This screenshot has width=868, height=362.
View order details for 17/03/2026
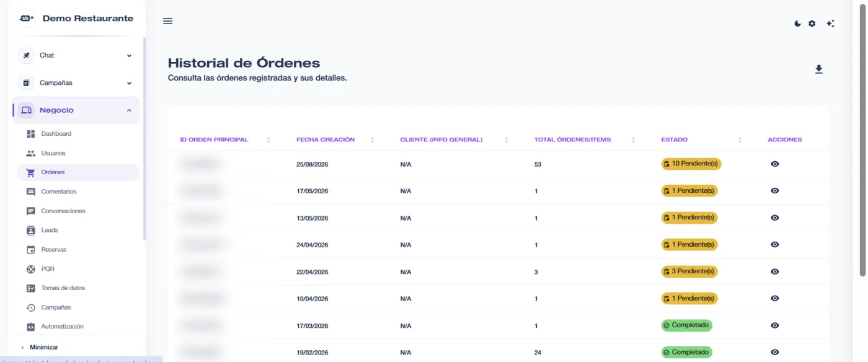tap(774, 325)
